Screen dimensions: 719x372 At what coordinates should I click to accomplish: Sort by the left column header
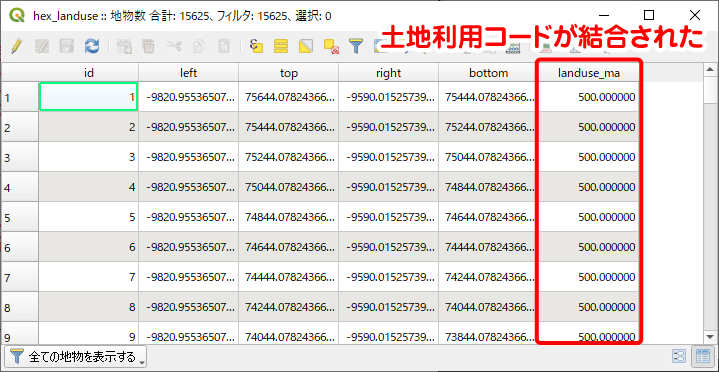[188, 73]
